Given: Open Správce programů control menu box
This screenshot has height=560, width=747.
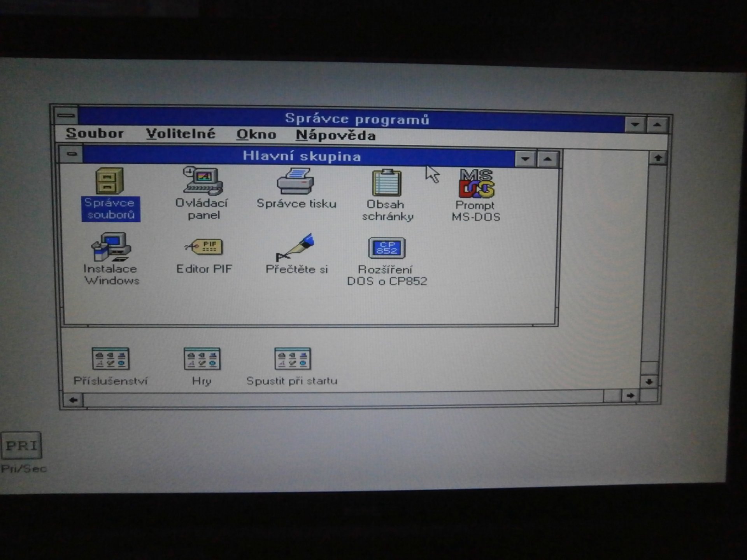Looking at the screenshot, I should pyautogui.click(x=67, y=116).
